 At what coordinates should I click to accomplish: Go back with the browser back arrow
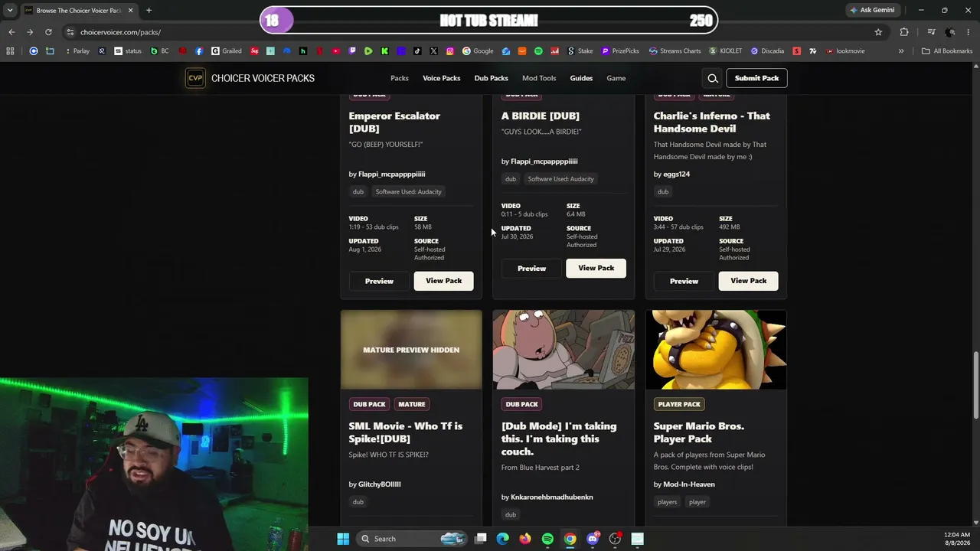point(11,32)
